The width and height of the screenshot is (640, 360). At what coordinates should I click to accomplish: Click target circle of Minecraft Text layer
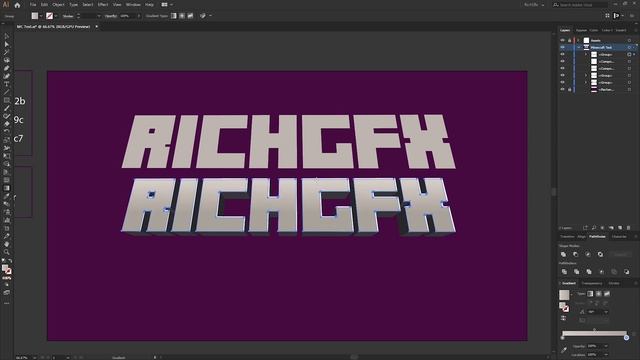pyautogui.click(x=629, y=47)
